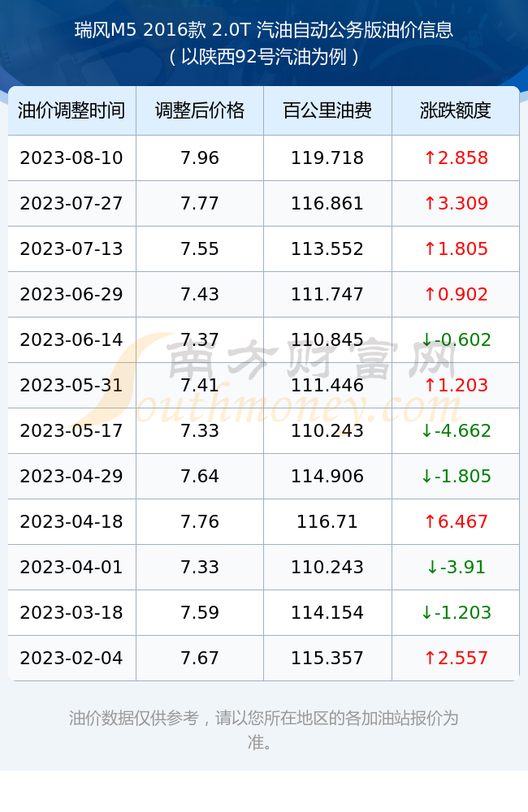Click the 调整后价格 column header
The height and width of the screenshot is (812, 528).
[x=200, y=110]
